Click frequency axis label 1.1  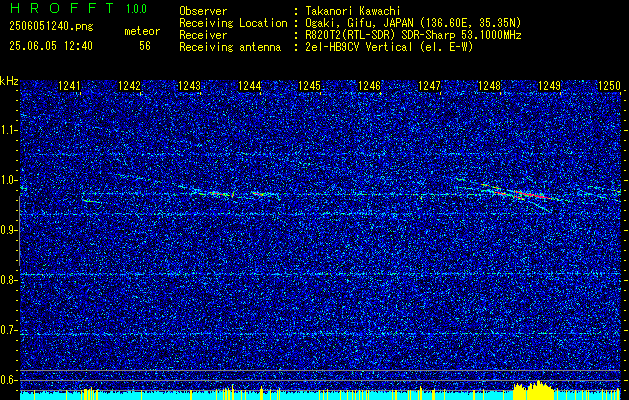coord(8,130)
